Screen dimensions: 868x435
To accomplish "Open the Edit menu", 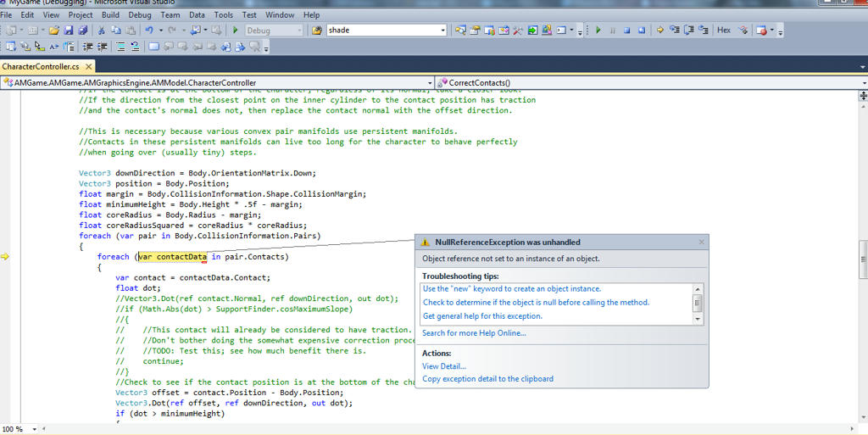I will click(27, 15).
